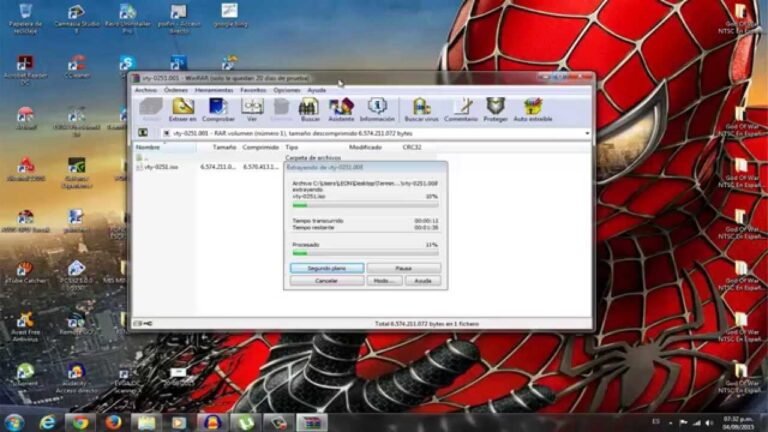
Task: Click the Buscar binoculars icon
Action: [x=310, y=109]
